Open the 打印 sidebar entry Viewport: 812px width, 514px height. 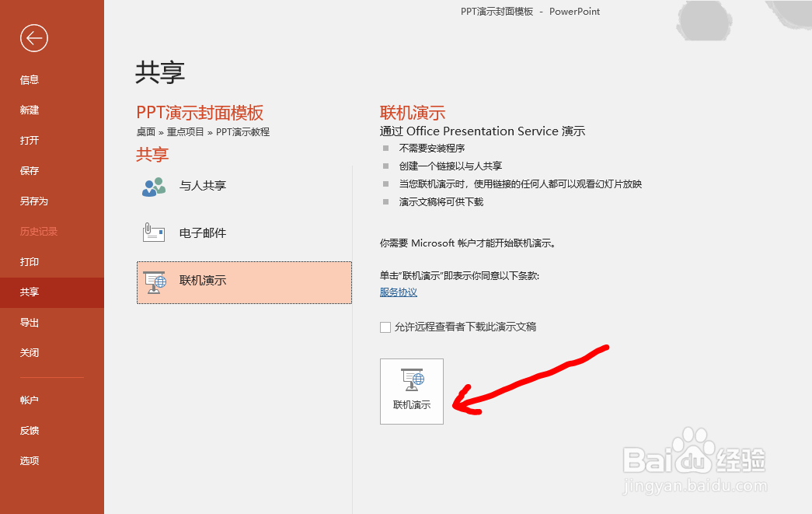click(x=30, y=261)
